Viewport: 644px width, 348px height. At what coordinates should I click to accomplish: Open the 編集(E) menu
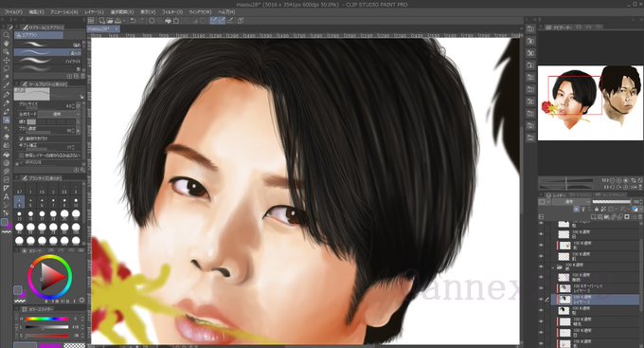pos(36,12)
